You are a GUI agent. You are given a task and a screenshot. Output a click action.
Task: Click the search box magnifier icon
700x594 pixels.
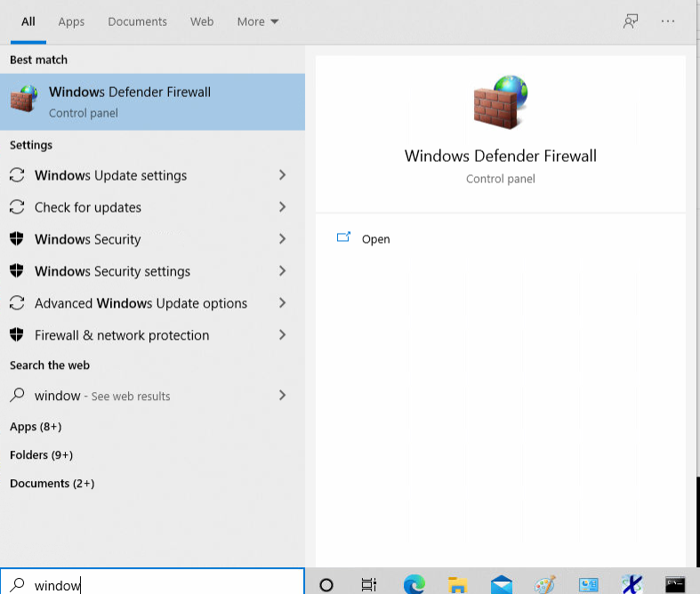point(18,584)
